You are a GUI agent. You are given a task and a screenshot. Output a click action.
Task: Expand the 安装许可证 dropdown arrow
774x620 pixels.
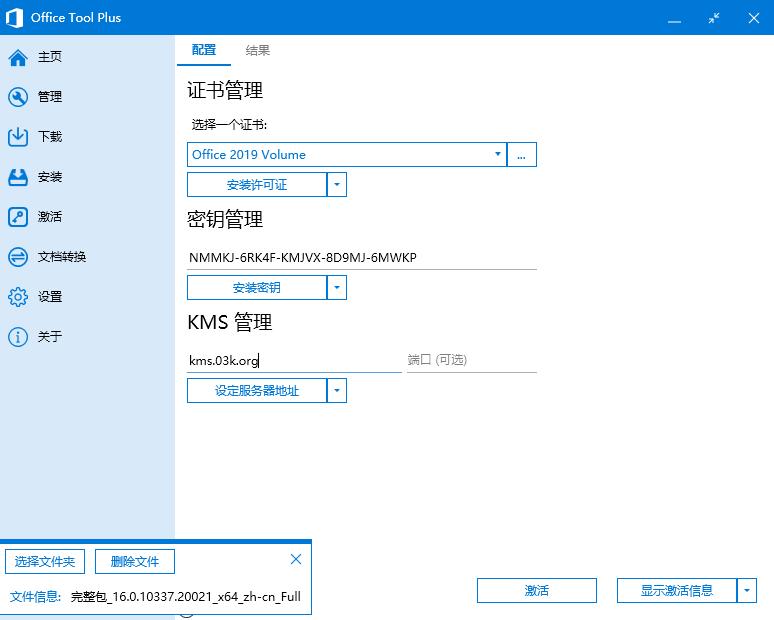click(337, 185)
